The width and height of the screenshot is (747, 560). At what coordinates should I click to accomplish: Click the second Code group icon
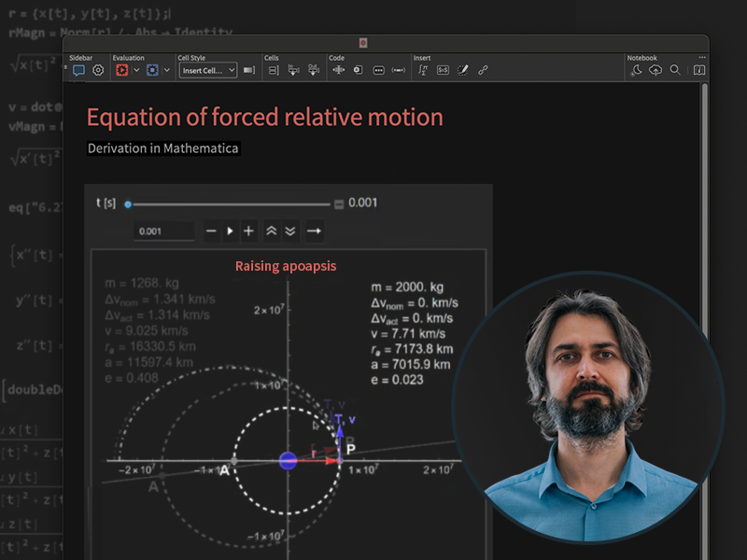pos(359,71)
